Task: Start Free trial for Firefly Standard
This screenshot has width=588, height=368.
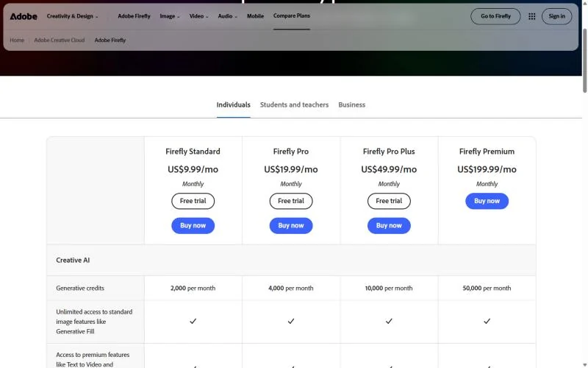Action: [x=193, y=201]
